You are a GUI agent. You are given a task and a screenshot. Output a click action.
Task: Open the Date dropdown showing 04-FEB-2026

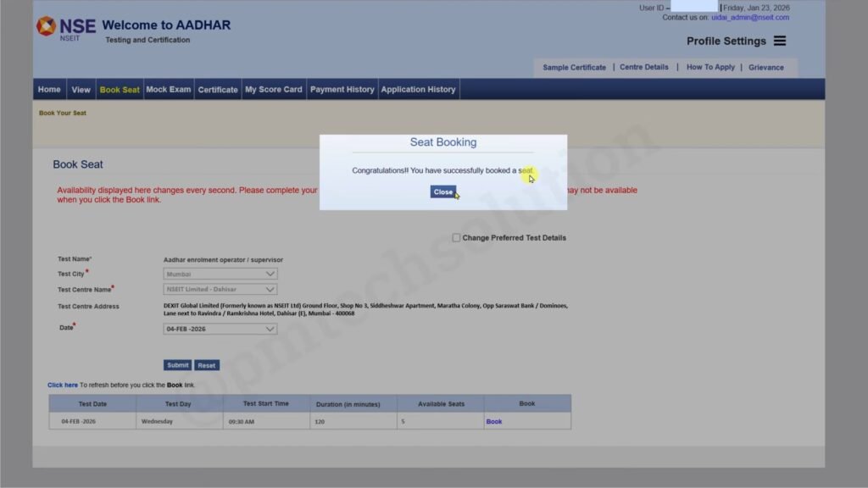219,328
